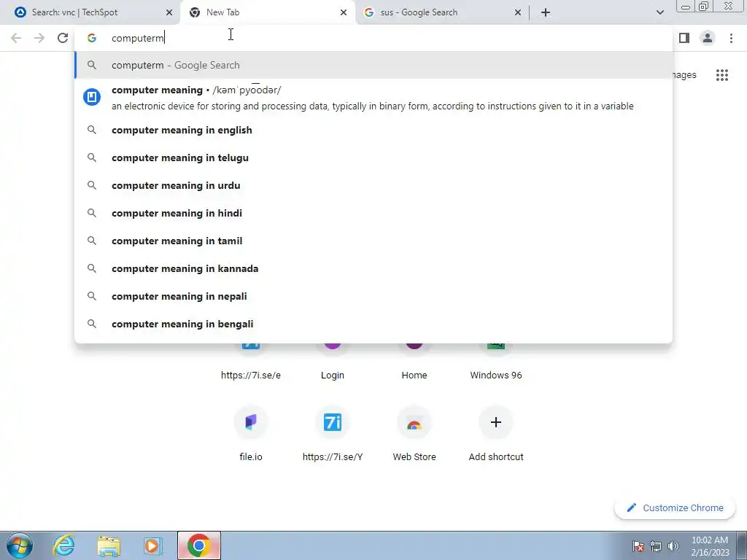Go back with the back arrow
Image resolution: width=747 pixels, height=560 pixels.
pyautogui.click(x=16, y=38)
